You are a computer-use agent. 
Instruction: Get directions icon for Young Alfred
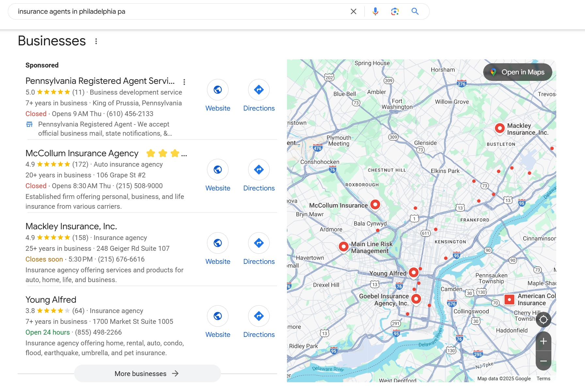pyautogui.click(x=259, y=316)
